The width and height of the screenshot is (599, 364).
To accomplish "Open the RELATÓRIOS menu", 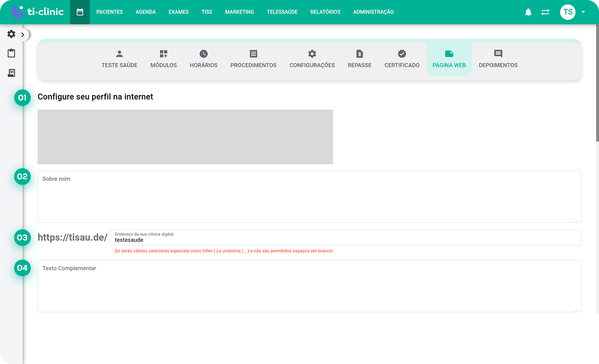I will coord(325,12).
